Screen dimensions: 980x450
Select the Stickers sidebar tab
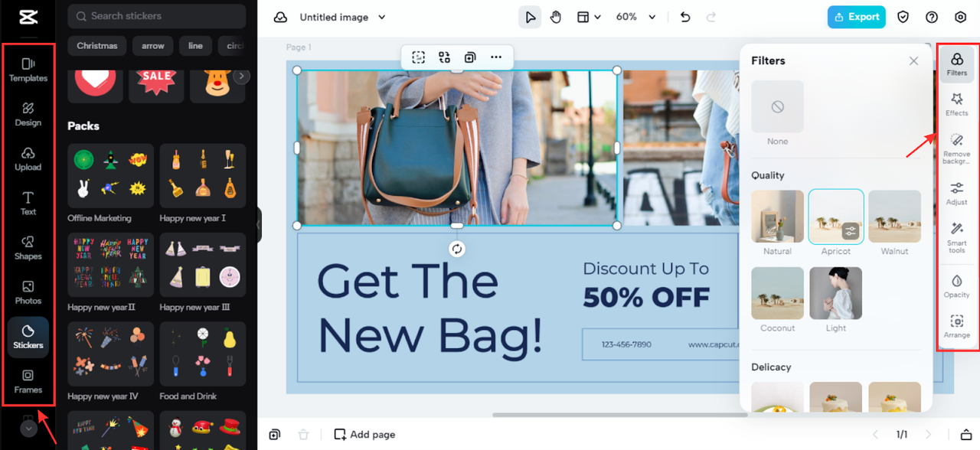[28, 337]
